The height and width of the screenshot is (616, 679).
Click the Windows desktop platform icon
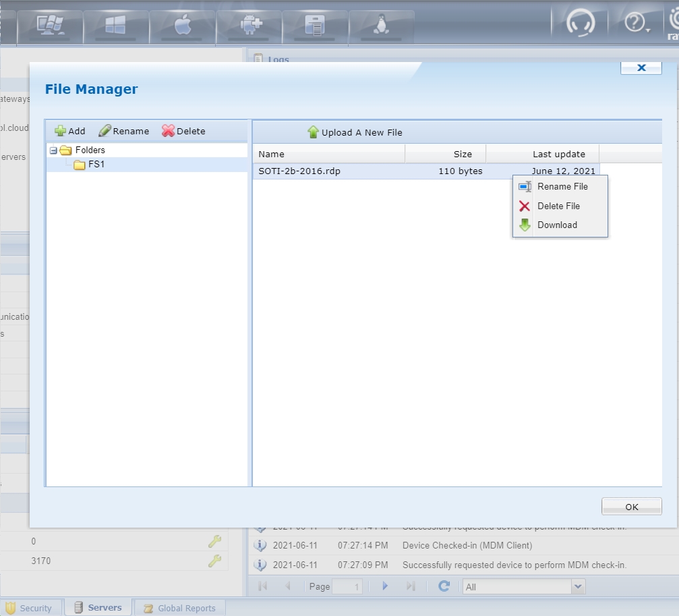click(x=50, y=25)
